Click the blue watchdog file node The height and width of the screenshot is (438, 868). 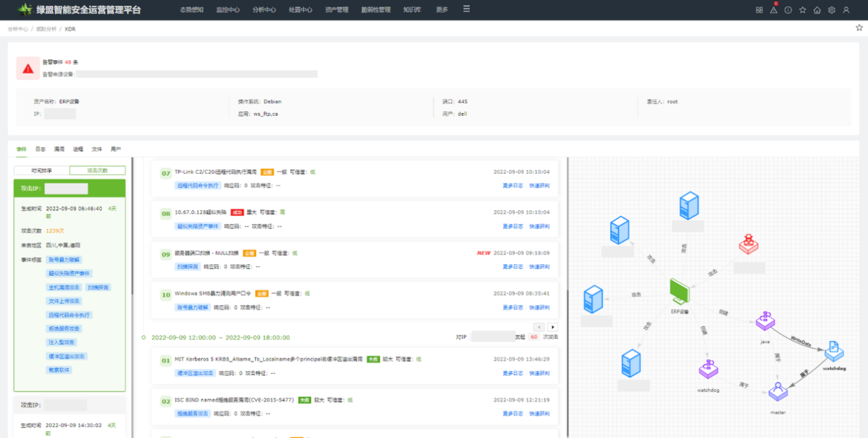834,350
